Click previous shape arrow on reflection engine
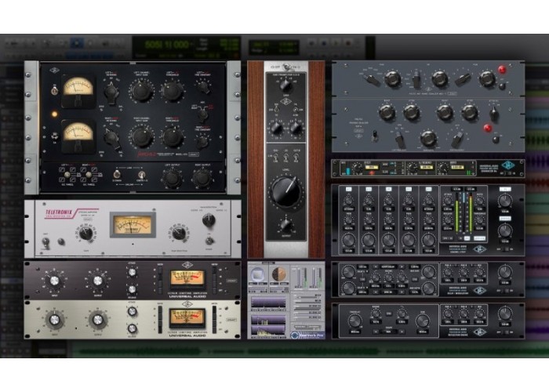 coord(376,331)
